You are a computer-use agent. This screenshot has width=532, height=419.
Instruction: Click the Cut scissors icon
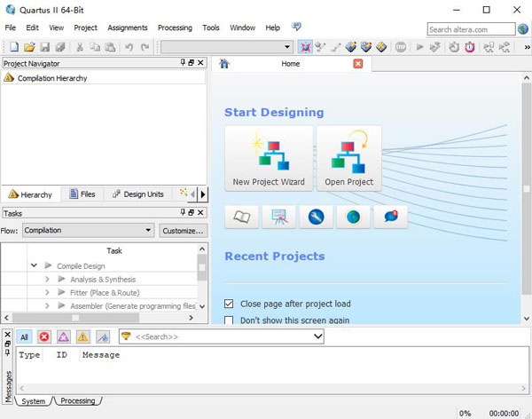click(x=80, y=46)
